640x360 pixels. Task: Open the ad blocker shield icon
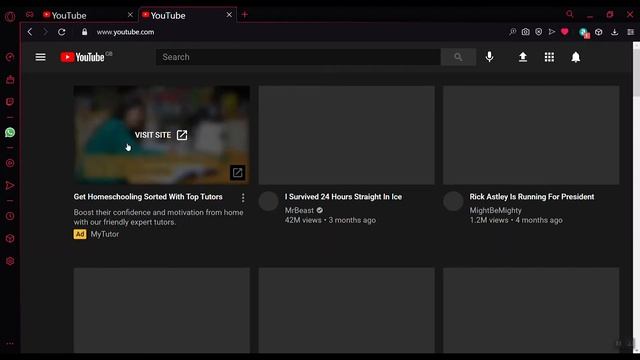click(x=539, y=32)
